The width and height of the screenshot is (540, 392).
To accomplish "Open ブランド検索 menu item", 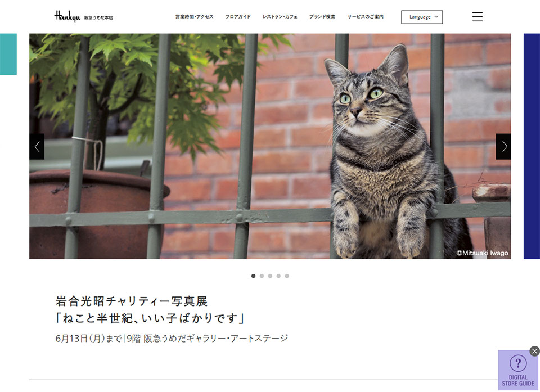I will tap(322, 16).
